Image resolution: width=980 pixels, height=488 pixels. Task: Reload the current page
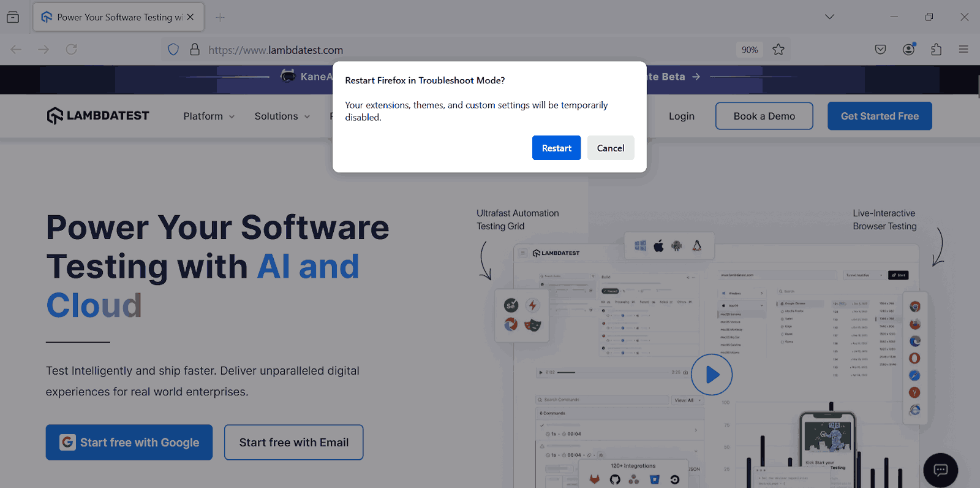pos(71,50)
